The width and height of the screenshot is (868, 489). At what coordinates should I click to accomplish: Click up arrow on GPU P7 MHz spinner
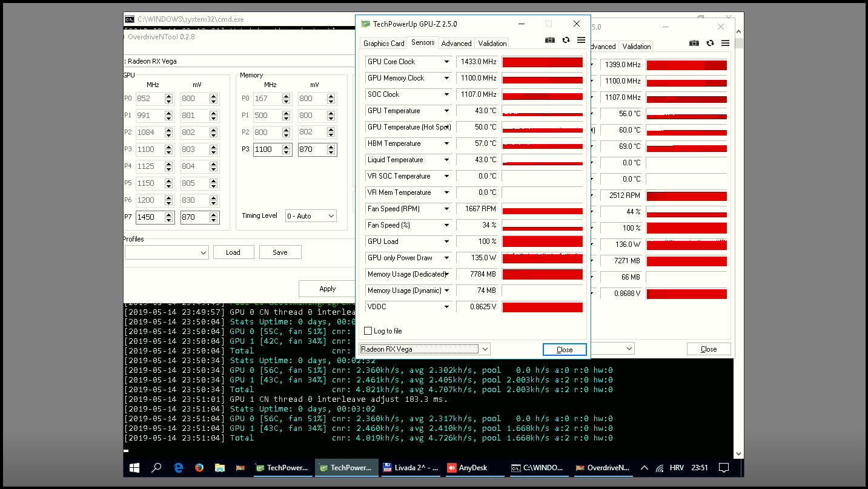pos(169,214)
